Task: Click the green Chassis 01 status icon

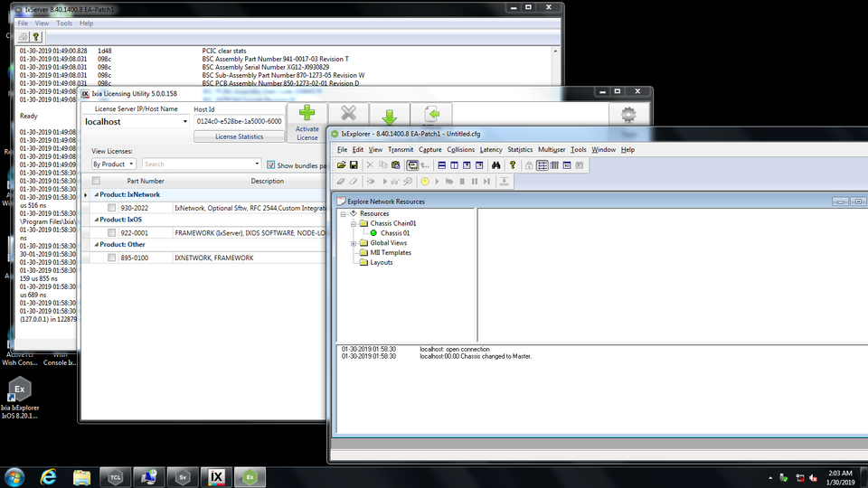Action: (x=373, y=233)
